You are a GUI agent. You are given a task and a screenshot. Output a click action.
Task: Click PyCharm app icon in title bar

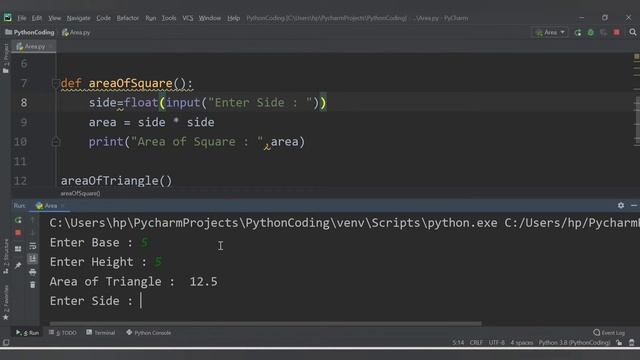pyautogui.click(x=7, y=18)
